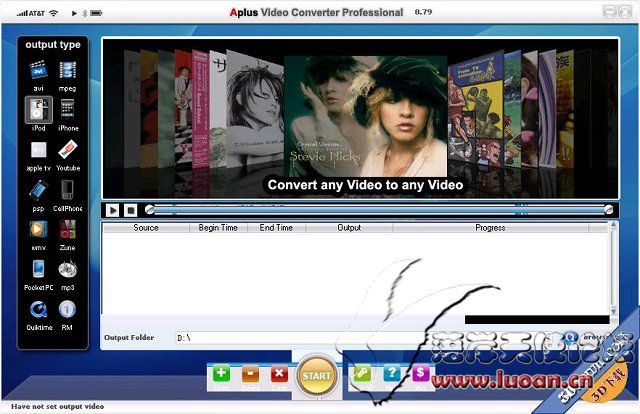Screen dimensions: 640x414
Task: Stop the video preview
Action: click(131, 210)
